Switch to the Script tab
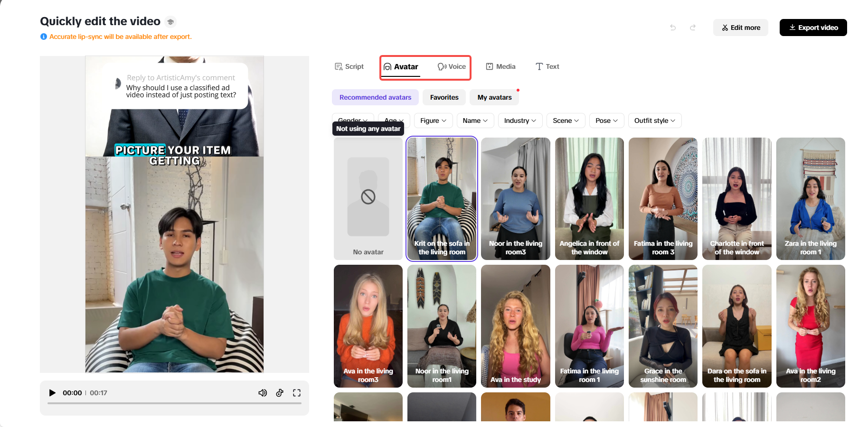This screenshot has width=868, height=427. [x=349, y=66]
